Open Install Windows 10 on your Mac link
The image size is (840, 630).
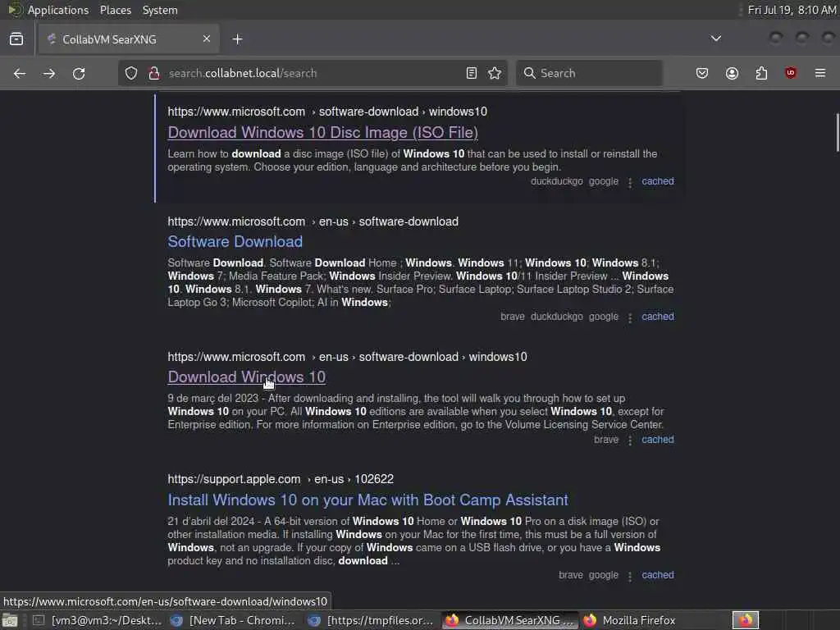(x=368, y=500)
